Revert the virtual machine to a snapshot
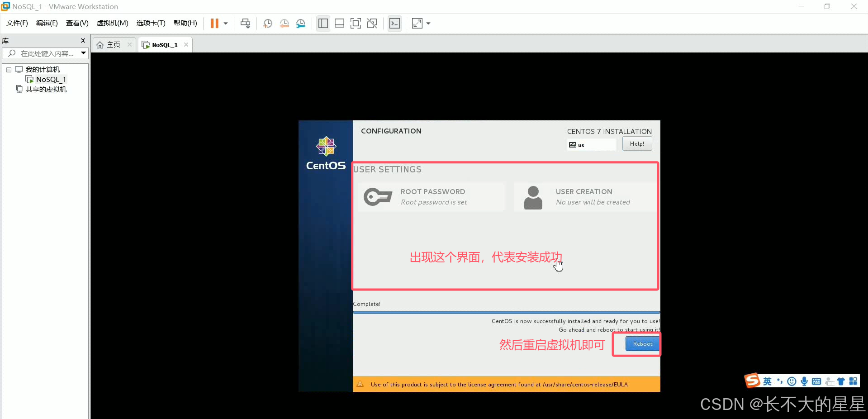868x419 pixels. pyautogui.click(x=285, y=24)
